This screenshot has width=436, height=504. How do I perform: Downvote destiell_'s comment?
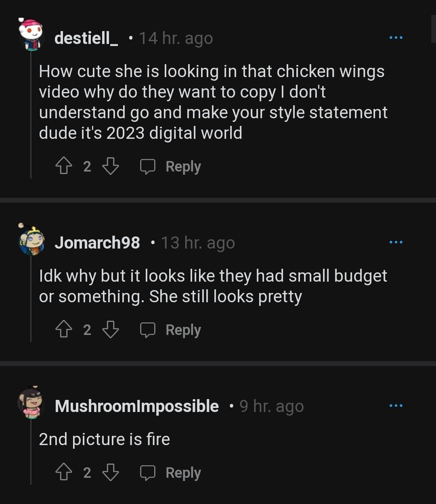point(110,166)
